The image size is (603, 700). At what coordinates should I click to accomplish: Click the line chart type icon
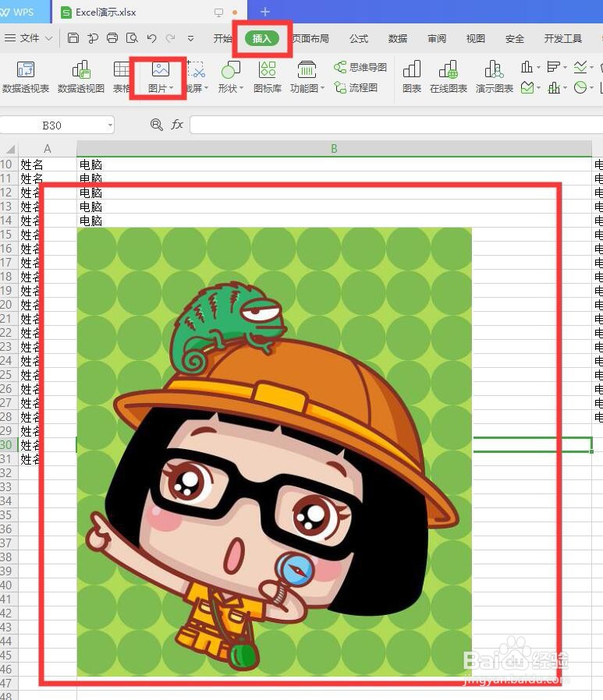pos(580,67)
